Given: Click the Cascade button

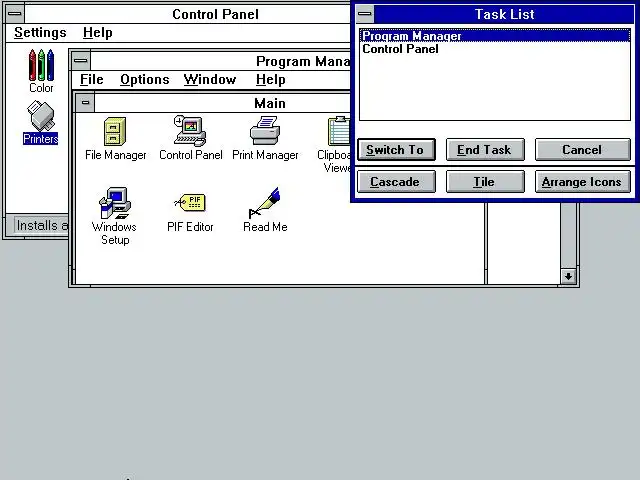Looking at the screenshot, I should click(396, 182).
